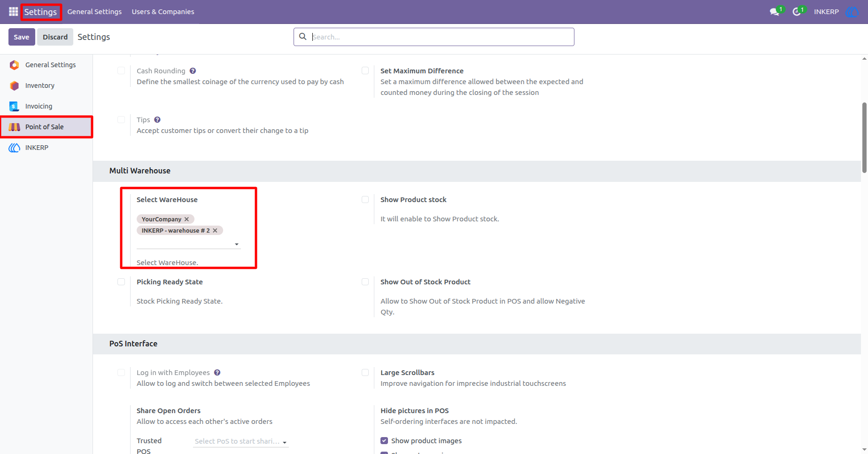Open the Trusted POS selection dropdown
This screenshot has width=868, height=454.
pos(240,441)
